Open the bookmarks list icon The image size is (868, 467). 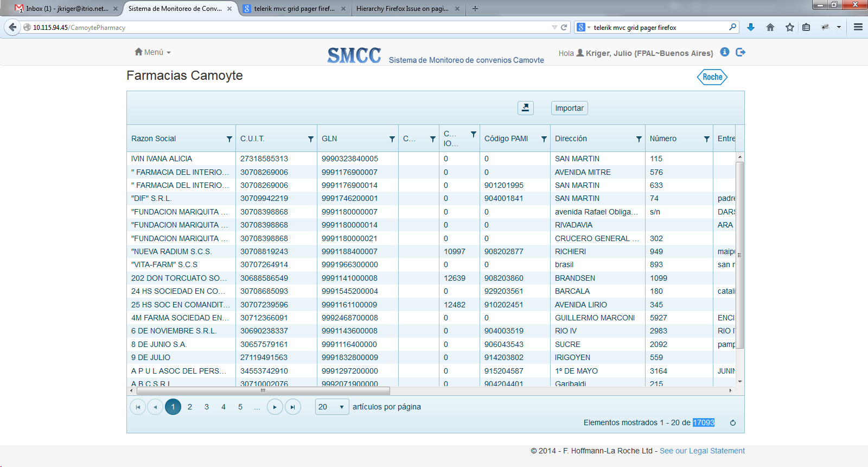tap(806, 27)
